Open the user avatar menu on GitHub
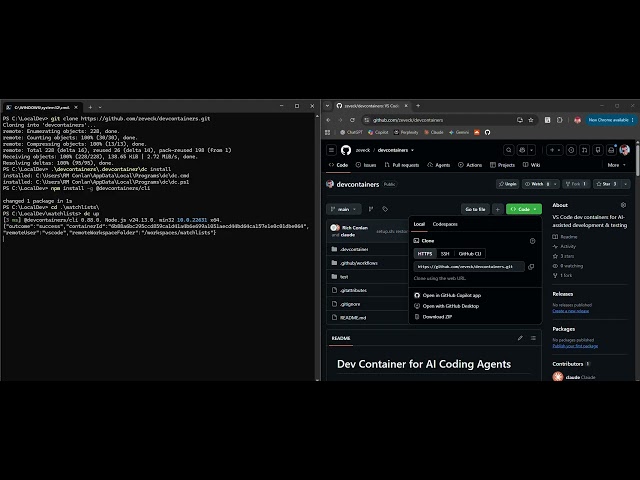The image size is (640, 480). click(x=624, y=150)
